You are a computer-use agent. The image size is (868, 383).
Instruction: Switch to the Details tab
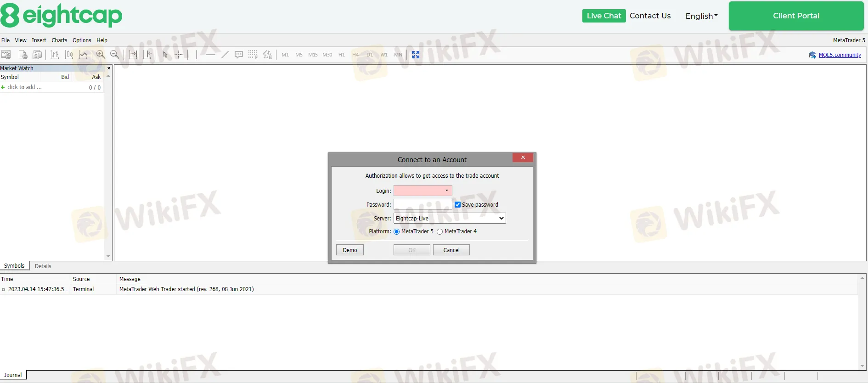pyautogui.click(x=43, y=266)
